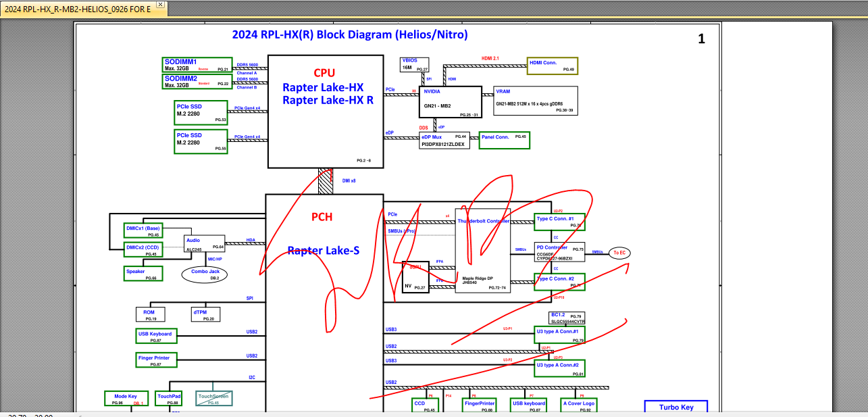The height and width of the screenshot is (417, 868).
Task: Click the DMICx1 (Base) block
Action: pyautogui.click(x=143, y=231)
